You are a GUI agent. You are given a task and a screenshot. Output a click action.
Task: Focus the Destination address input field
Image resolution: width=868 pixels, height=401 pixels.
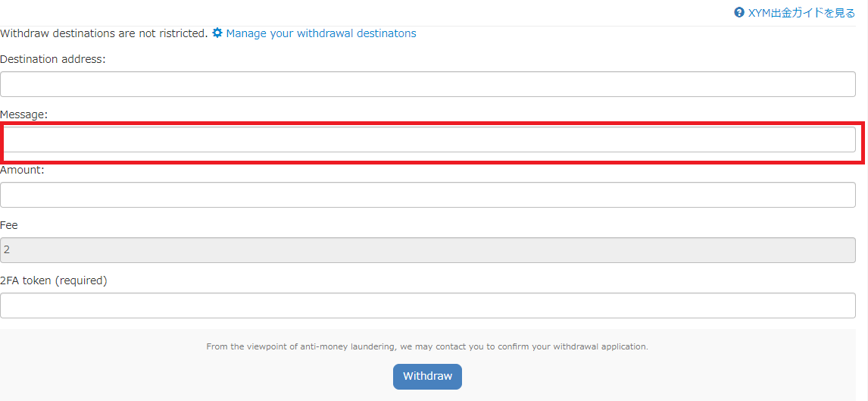(428, 84)
